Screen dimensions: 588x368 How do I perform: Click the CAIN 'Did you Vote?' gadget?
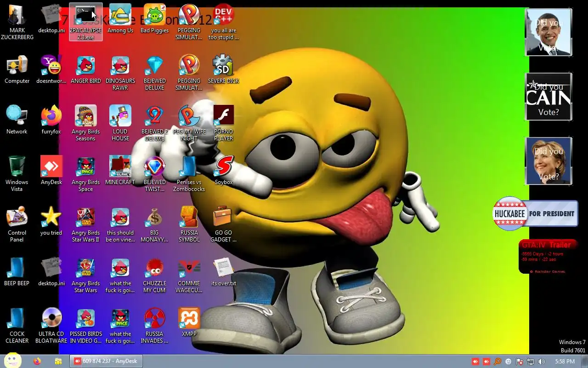[548, 97]
